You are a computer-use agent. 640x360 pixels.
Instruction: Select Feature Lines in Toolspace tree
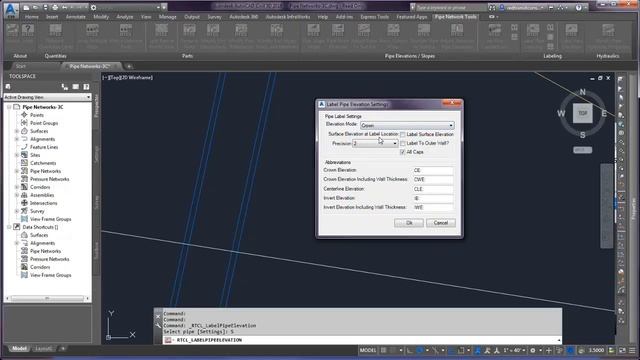coord(44,147)
